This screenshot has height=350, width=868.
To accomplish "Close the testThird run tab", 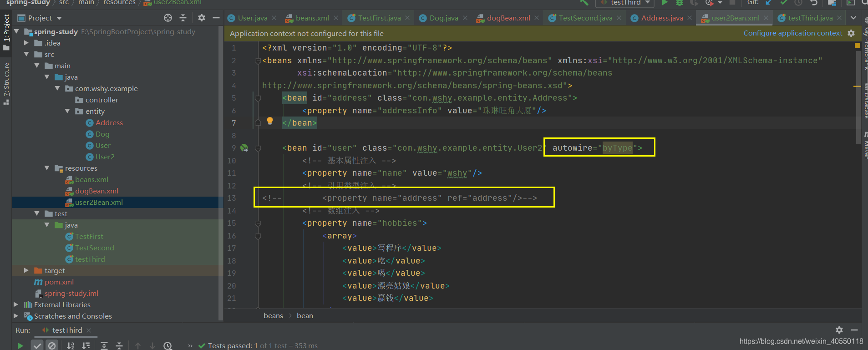I will point(89,330).
